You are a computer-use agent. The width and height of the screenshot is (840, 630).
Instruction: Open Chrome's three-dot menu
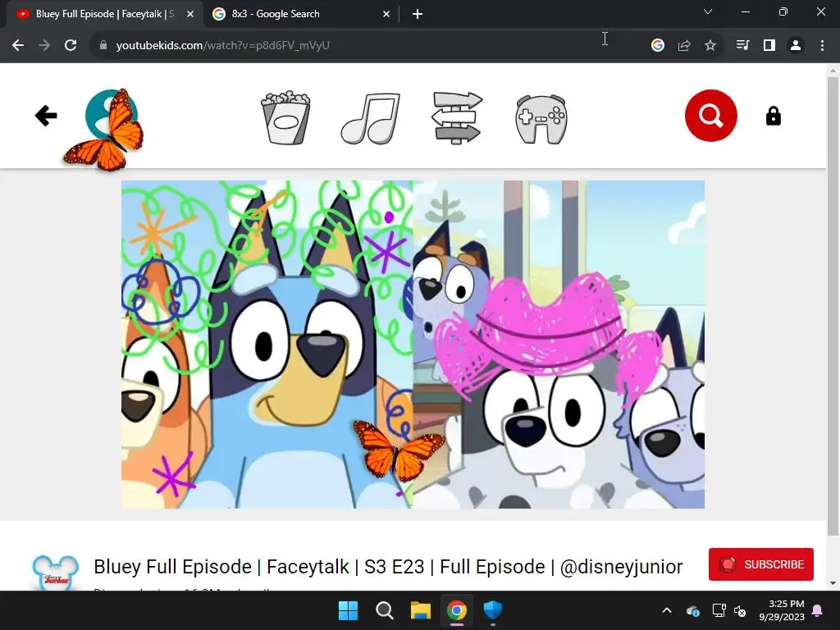pyautogui.click(x=822, y=46)
